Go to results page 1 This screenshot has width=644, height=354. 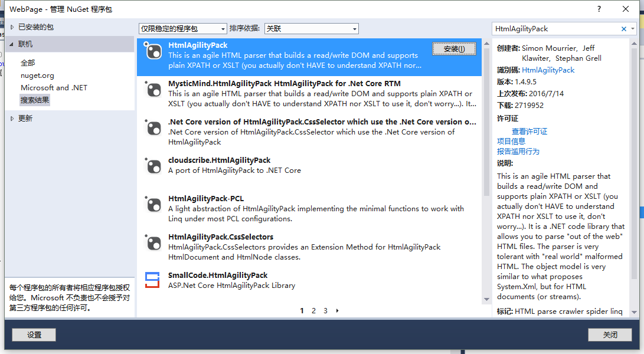302,311
